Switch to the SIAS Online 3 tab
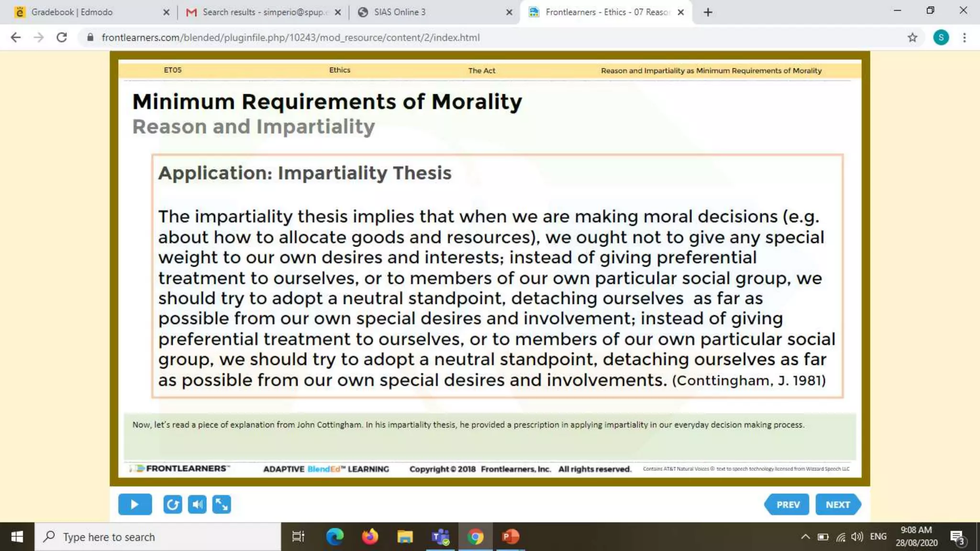This screenshot has height=551, width=980. click(400, 12)
